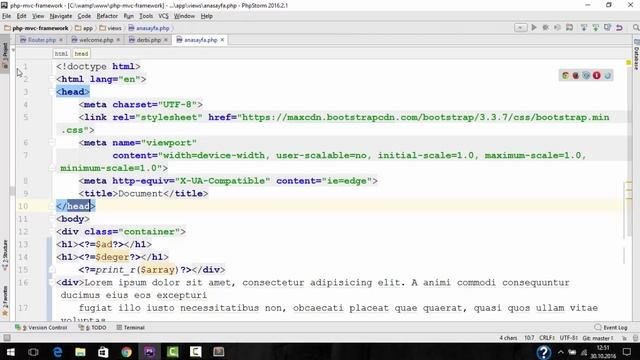Open page in Chrome browser icon

point(565,76)
